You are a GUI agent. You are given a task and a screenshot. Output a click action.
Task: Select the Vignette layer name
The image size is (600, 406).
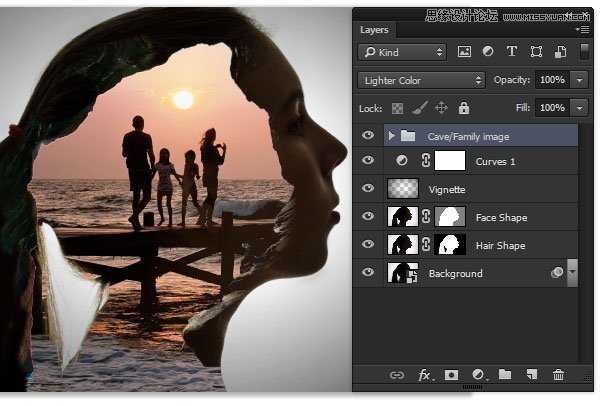[x=447, y=189]
